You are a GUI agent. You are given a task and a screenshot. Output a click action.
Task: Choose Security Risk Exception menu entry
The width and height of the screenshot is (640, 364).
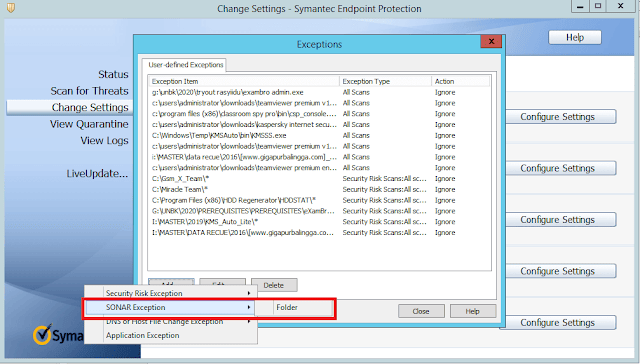171,293
